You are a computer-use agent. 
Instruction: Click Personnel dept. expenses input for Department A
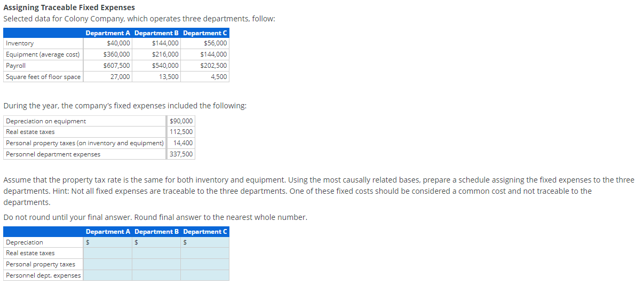pos(108,275)
